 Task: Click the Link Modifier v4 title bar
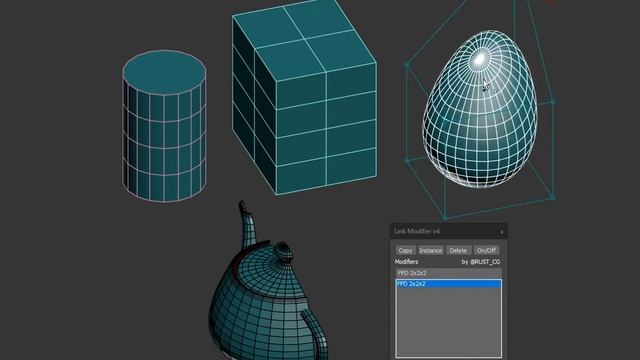pyautogui.click(x=449, y=231)
